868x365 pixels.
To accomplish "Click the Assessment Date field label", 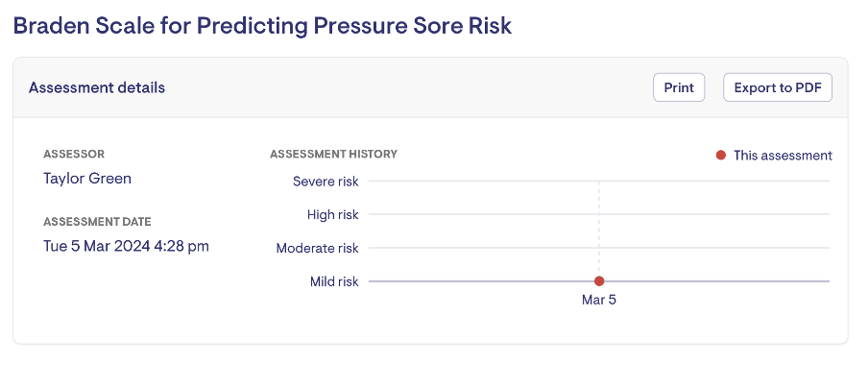I will point(97,222).
